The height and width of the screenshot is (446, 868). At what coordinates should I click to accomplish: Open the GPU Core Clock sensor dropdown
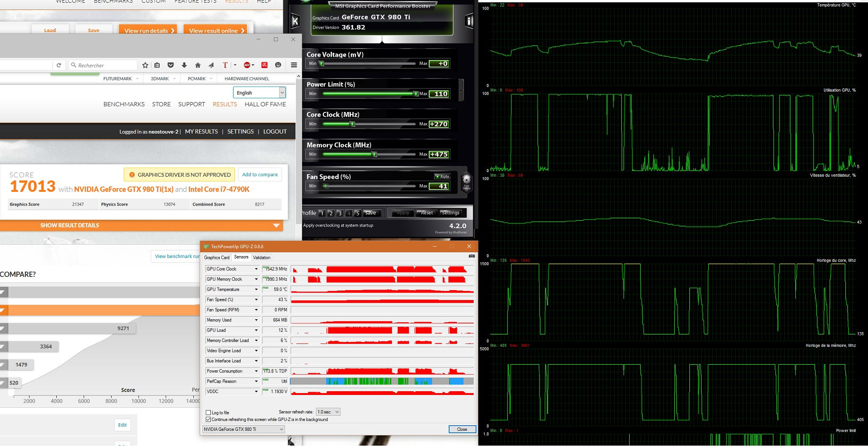[256, 269]
